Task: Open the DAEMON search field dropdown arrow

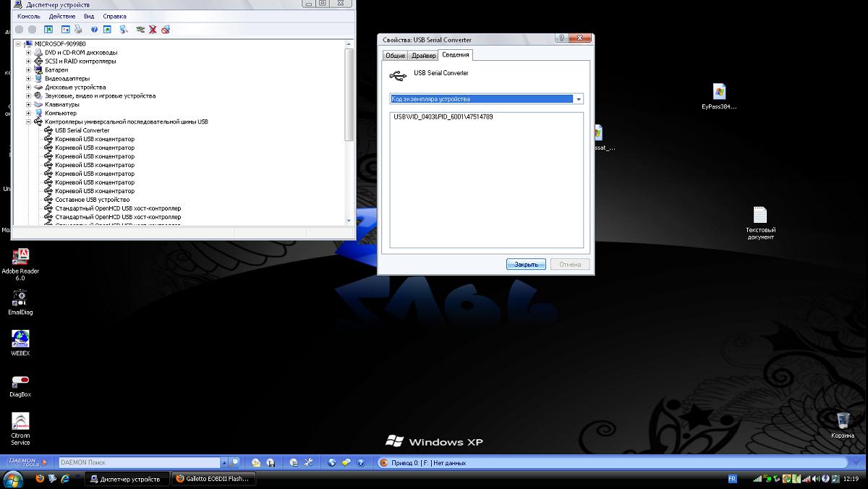Action: [224, 462]
